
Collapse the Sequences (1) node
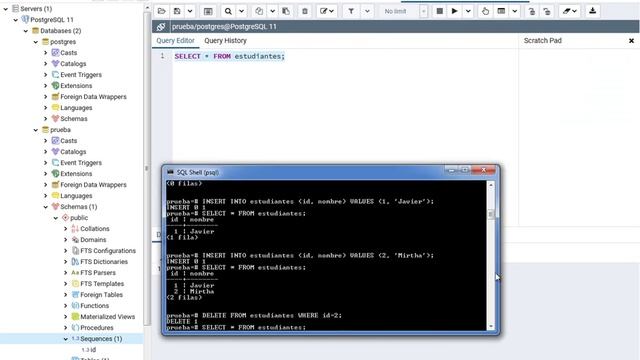click(66, 339)
